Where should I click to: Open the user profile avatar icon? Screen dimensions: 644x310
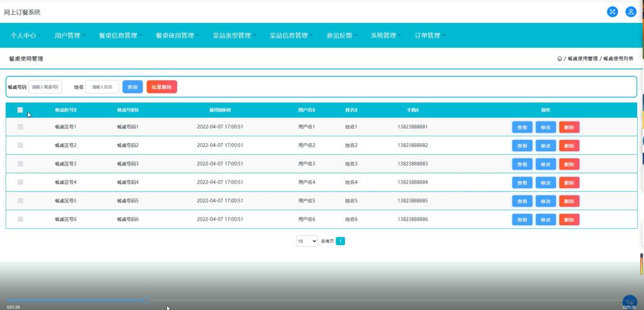coord(631,12)
